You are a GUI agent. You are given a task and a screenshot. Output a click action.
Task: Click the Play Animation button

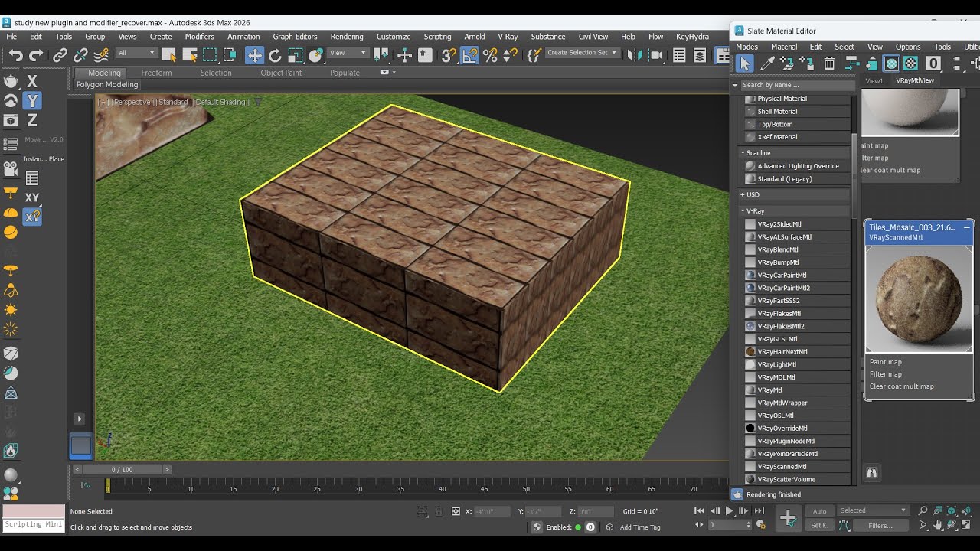(729, 510)
